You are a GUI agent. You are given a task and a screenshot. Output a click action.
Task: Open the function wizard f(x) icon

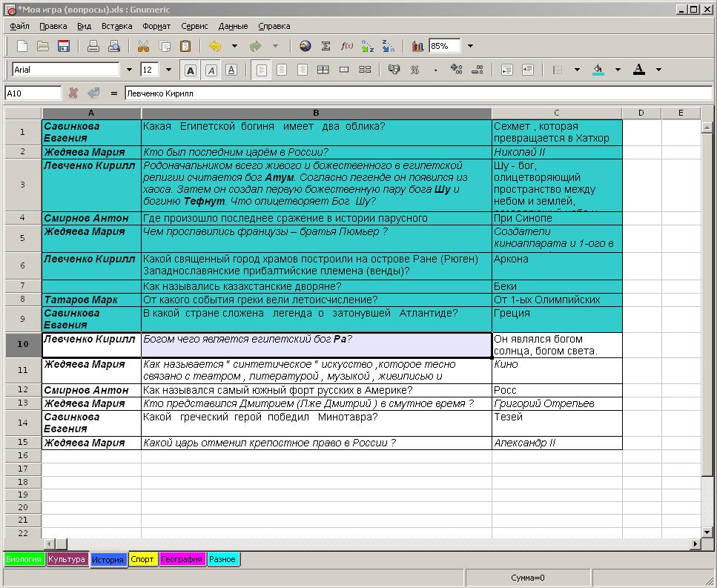346,46
